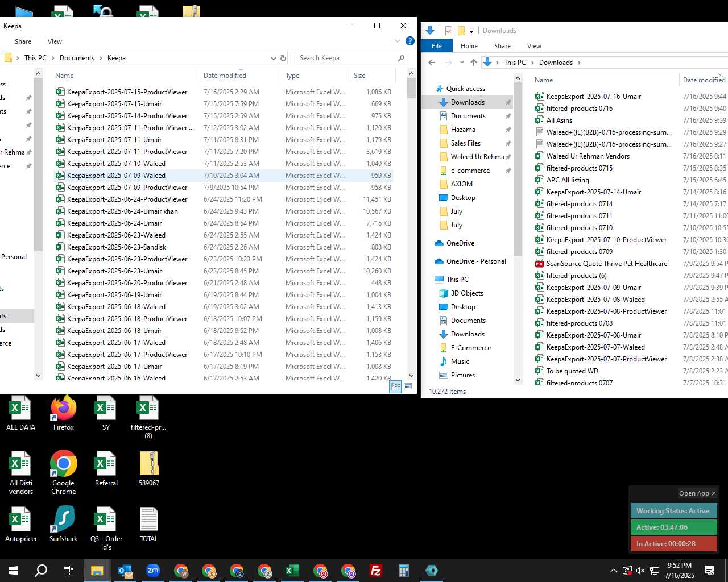Click the volume icon in system tray
Screen dimensions: 728x582
pyautogui.click(x=640, y=571)
